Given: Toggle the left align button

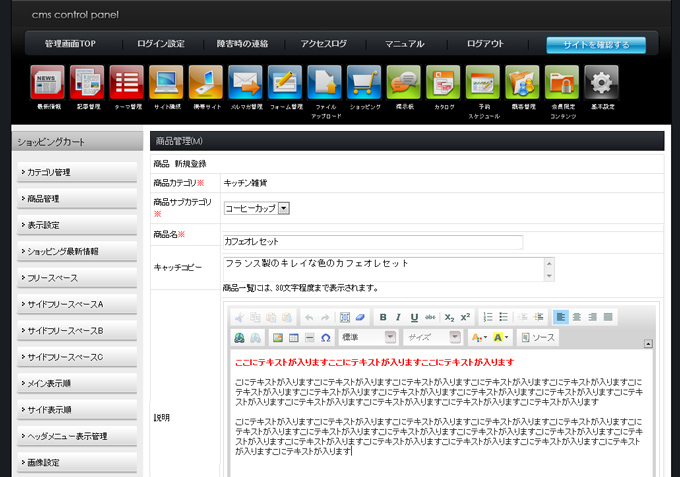Looking at the screenshot, I should point(561,317).
